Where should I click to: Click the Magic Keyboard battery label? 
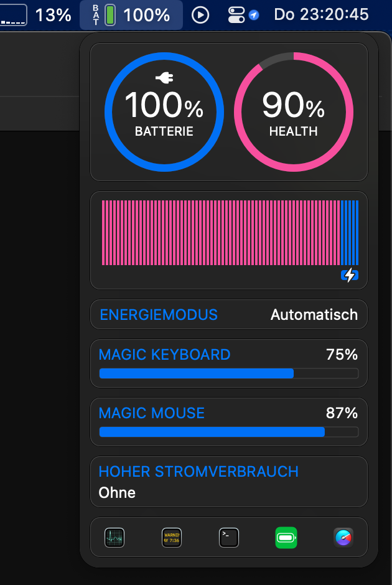[165, 355]
